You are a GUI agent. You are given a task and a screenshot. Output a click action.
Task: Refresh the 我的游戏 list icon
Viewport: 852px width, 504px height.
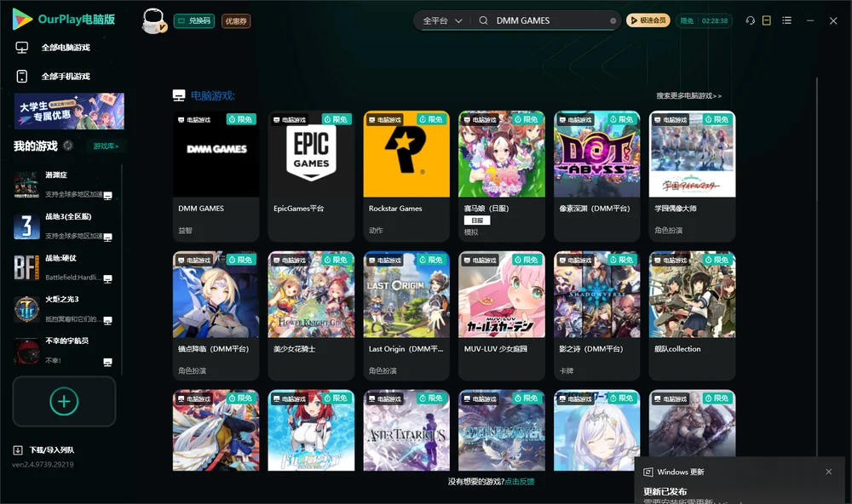coord(68,146)
